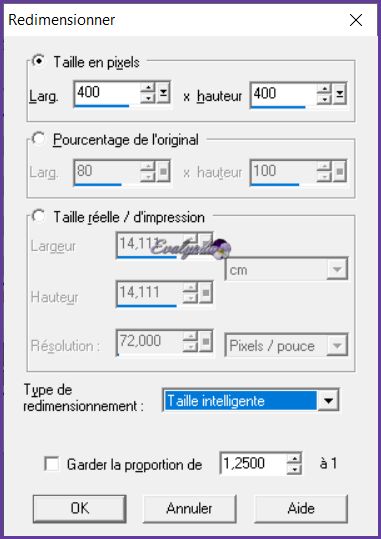
Task: Enable the Garder la proportion checkbox
Action: point(52,464)
